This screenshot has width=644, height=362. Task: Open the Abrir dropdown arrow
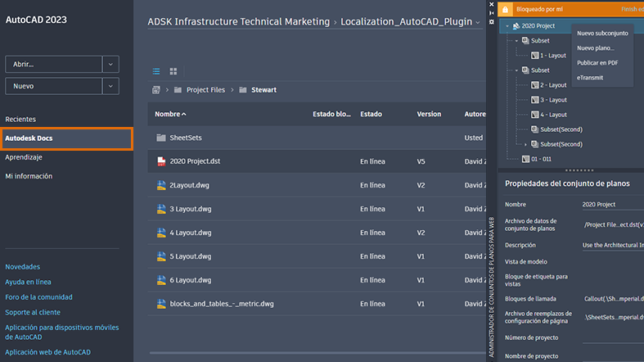(110, 65)
